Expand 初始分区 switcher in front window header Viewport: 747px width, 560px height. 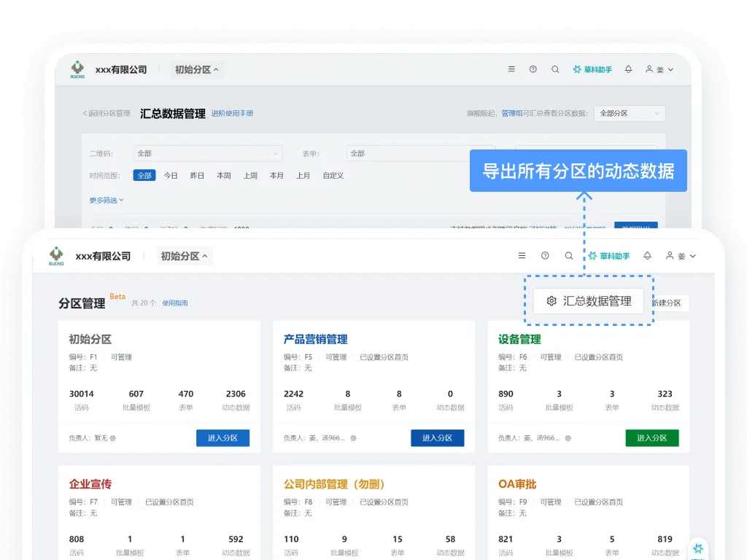click(184, 256)
